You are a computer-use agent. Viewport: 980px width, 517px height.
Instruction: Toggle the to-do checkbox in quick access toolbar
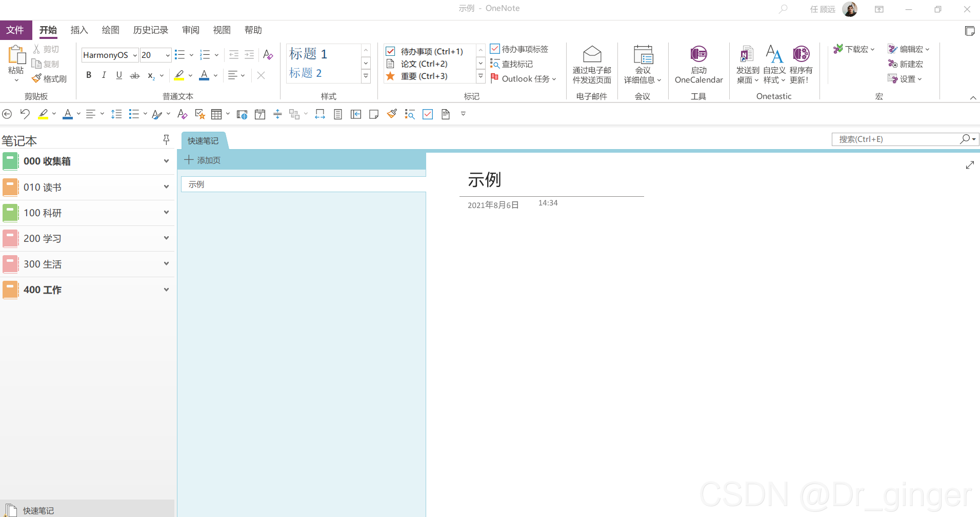tap(428, 114)
